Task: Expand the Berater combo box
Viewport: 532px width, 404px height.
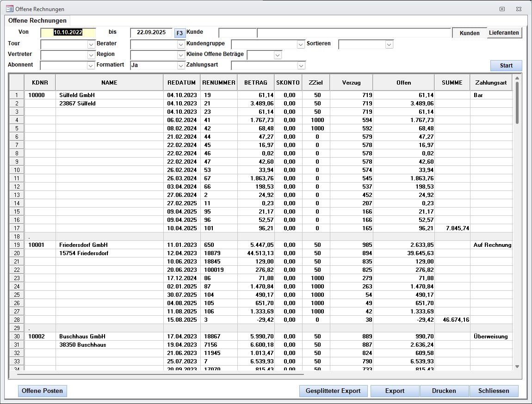Action: 181,44
